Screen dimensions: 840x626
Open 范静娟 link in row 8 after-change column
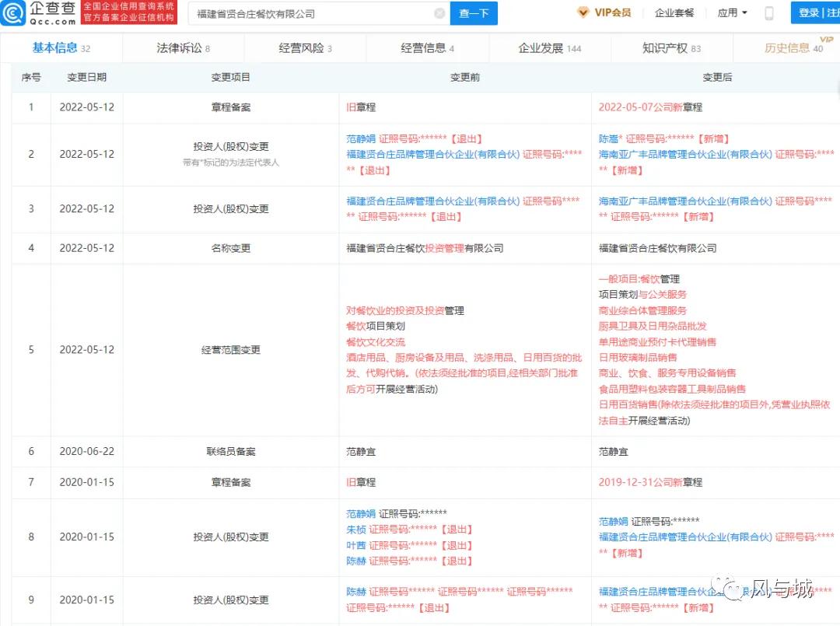(613, 521)
